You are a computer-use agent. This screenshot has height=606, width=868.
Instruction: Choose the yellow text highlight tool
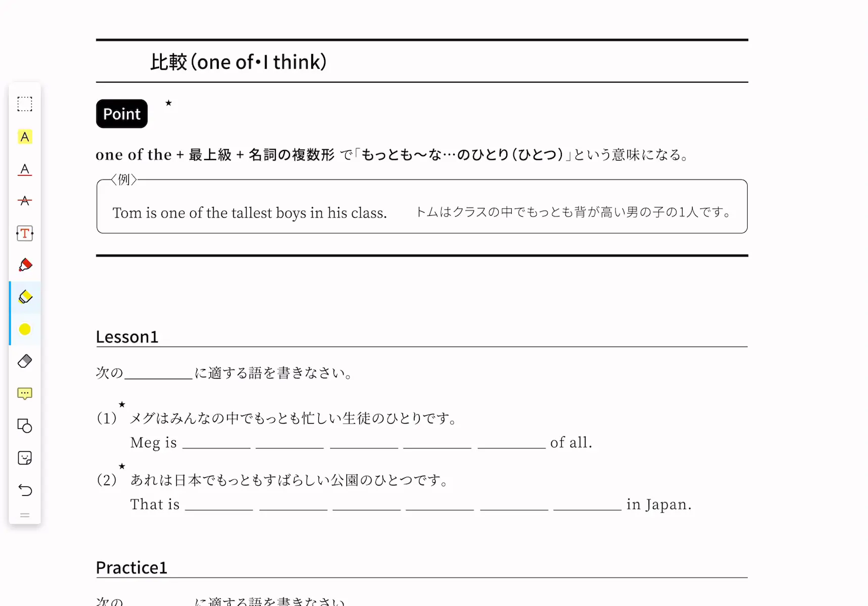click(25, 137)
